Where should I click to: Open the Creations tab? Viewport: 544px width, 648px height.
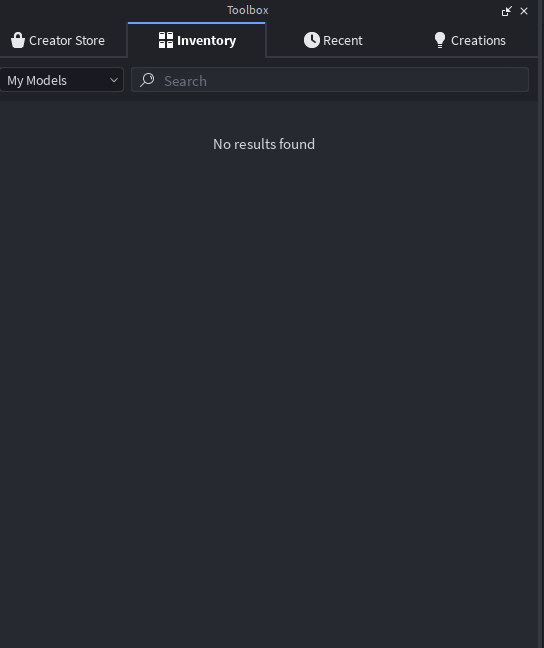(x=470, y=40)
